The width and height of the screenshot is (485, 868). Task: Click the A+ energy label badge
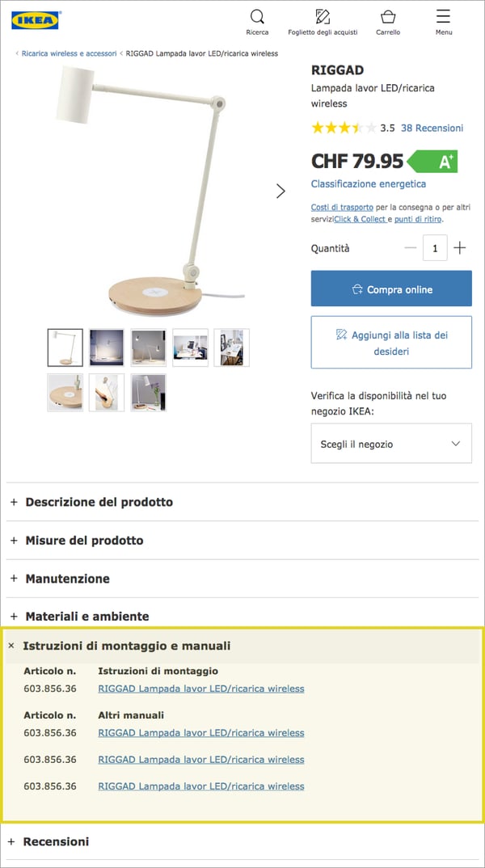(x=432, y=162)
